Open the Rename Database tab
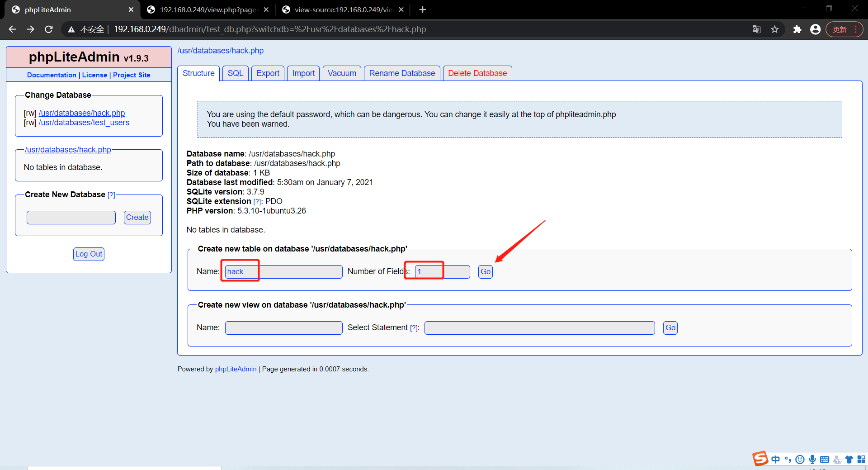The image size is (868, 470). [x=402, y=73]
